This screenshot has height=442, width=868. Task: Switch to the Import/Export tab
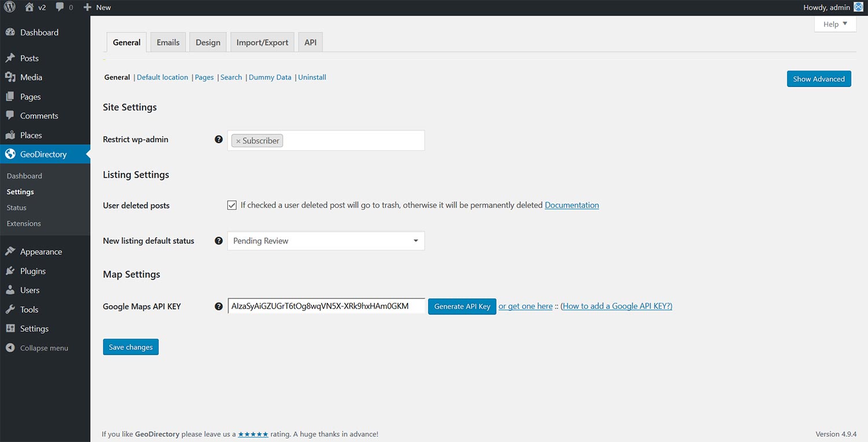[x=262, y=42]
